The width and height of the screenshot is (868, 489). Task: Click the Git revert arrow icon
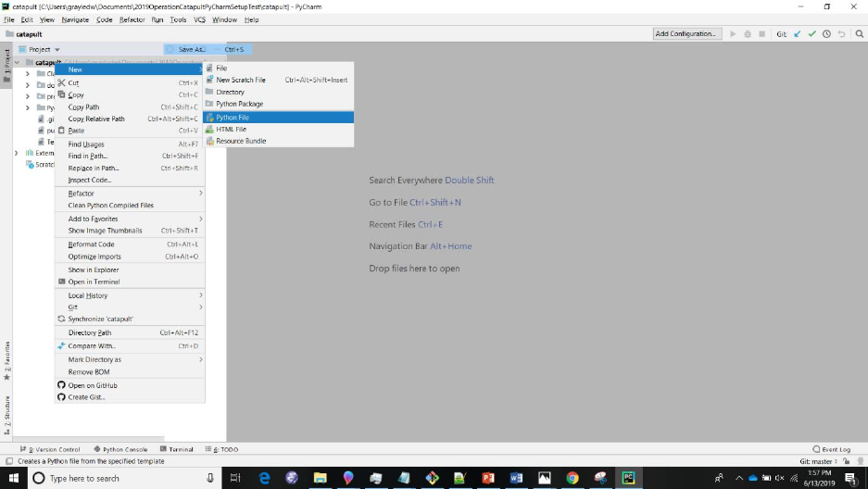tap(841, 33)
